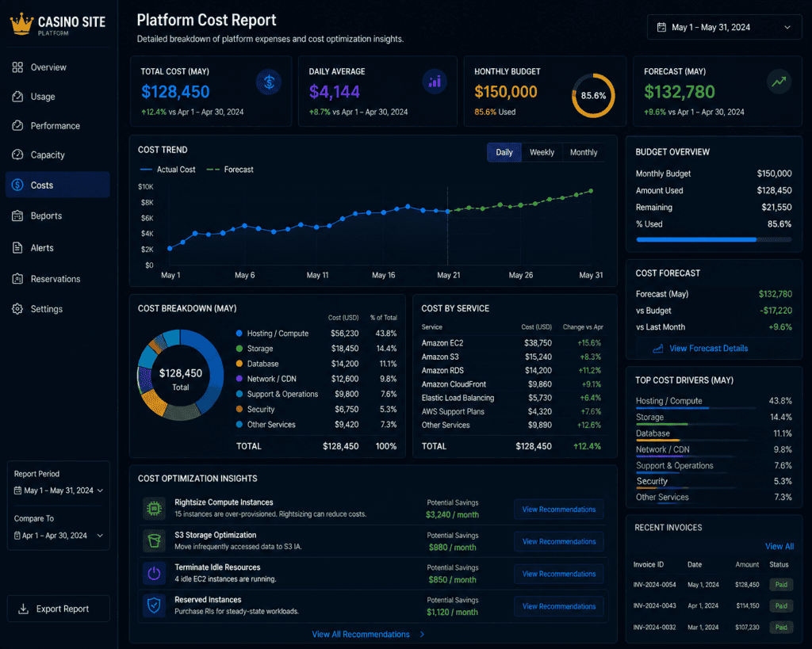
Task: Expand the Report Period selector
Action: 59,491
